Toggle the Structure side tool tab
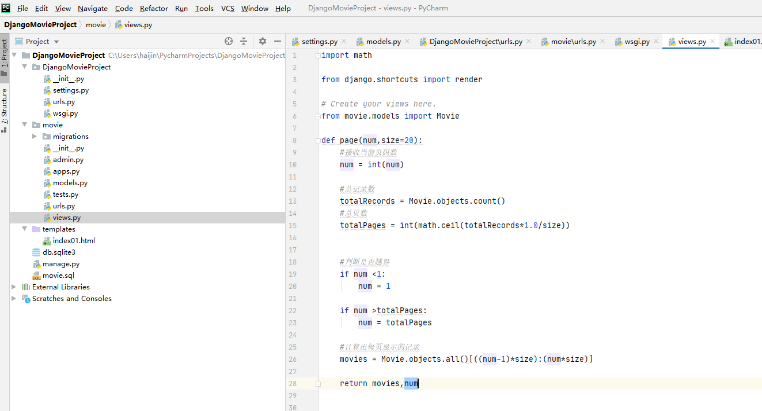 (4, 110)
